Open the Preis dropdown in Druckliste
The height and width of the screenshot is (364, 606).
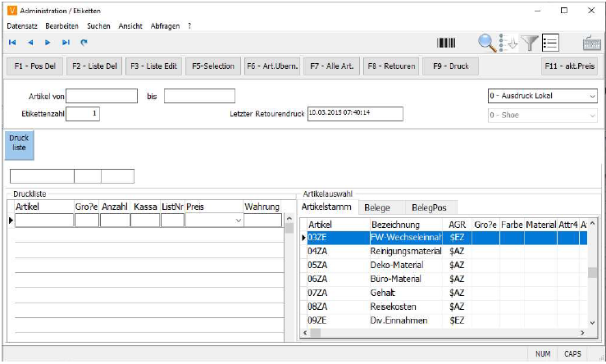[238, 221]
